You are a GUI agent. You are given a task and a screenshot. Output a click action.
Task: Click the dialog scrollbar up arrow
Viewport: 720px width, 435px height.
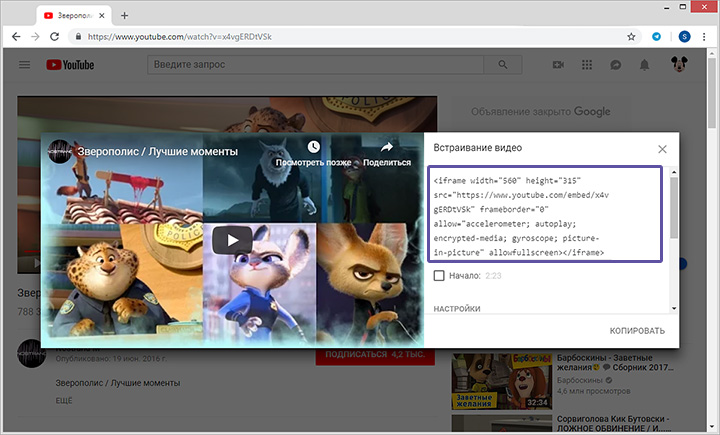click(674, 172)
